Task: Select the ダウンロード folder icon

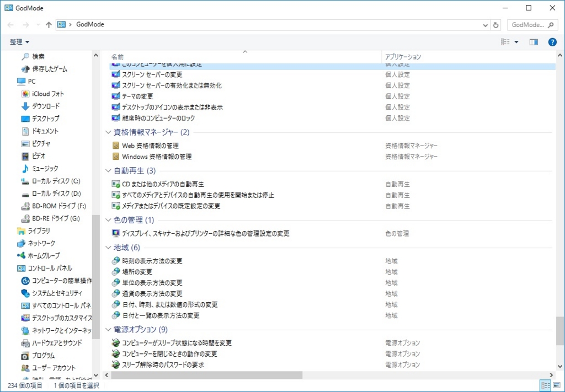Action: pos(25,106)
